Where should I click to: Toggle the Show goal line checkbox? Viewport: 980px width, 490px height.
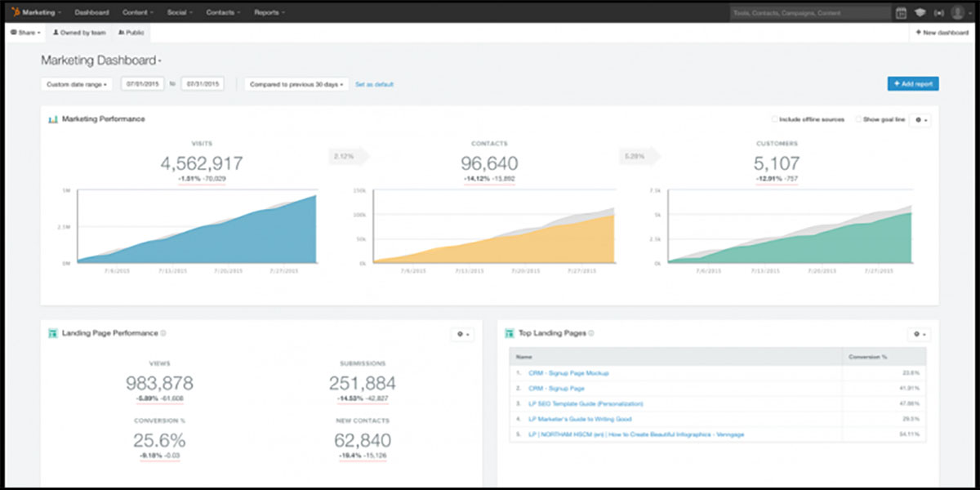click(x=858, y=119)
